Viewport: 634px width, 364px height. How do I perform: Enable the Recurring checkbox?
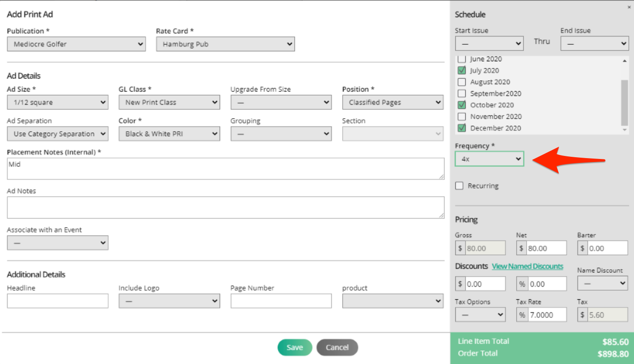[x=459, y=185]
